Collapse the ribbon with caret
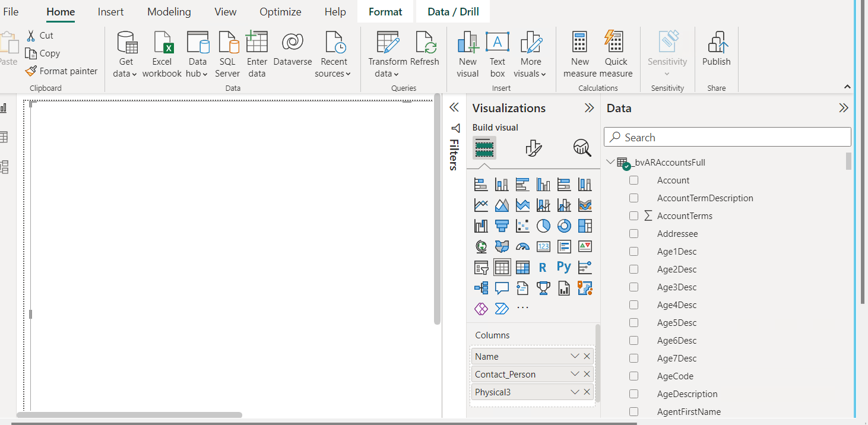This screenshot has width=868, height=425. click(x=847, y=87)
